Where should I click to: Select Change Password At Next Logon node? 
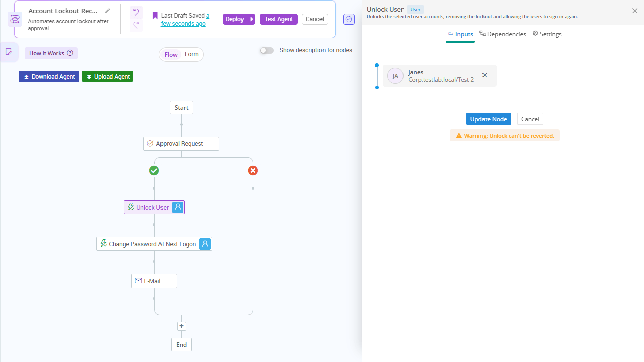(154, 244)
